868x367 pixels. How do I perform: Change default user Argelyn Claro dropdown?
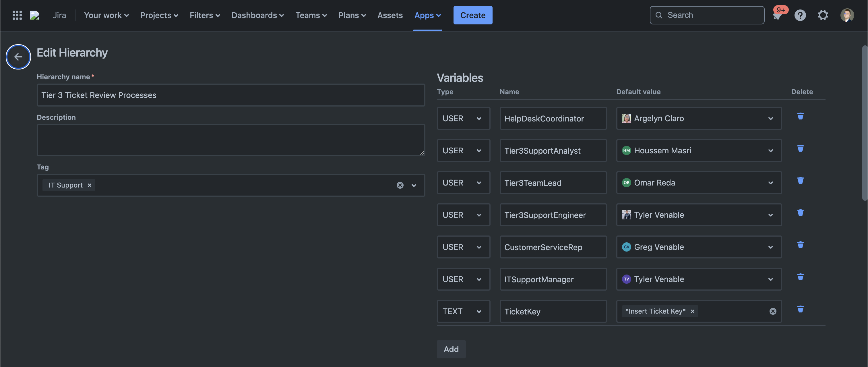click(x=699, y=118)
